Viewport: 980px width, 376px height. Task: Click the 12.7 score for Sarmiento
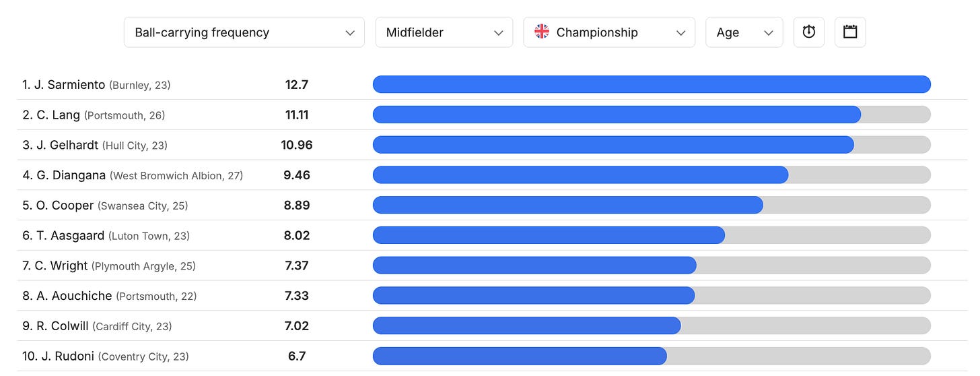[297, 85]
